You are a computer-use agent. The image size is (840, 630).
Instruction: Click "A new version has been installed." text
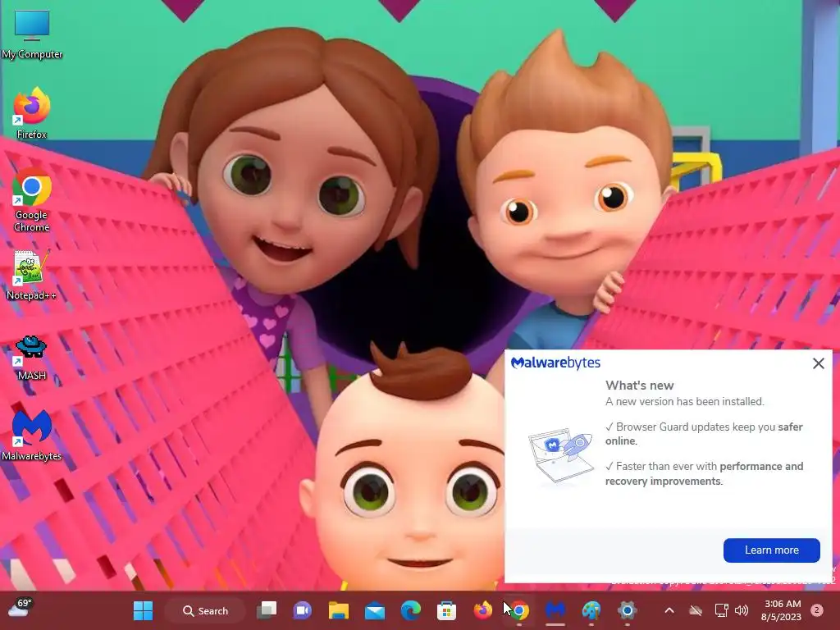(x=685, y=401)
